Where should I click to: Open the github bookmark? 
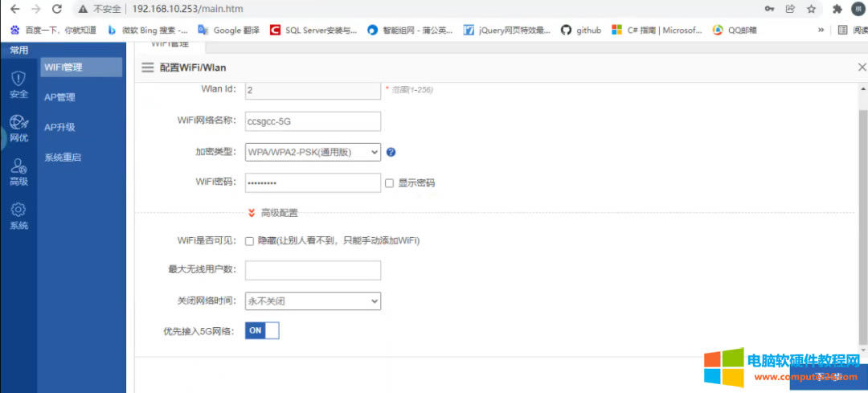(x=581, y=30)
